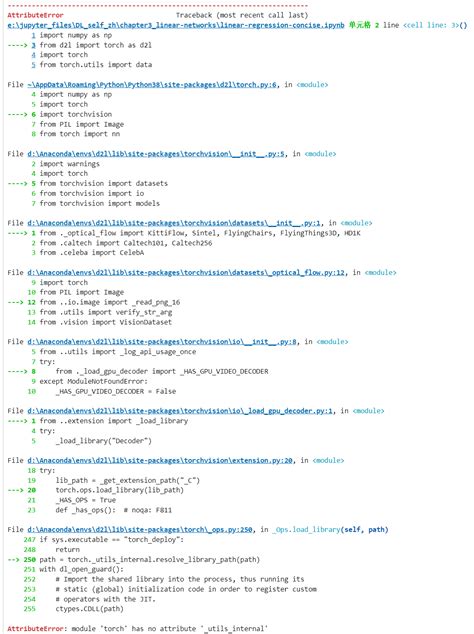Click line 'torch.ops.load_library(lib_path)'
This screenshot has height=634, width=474.
point(120,490)
